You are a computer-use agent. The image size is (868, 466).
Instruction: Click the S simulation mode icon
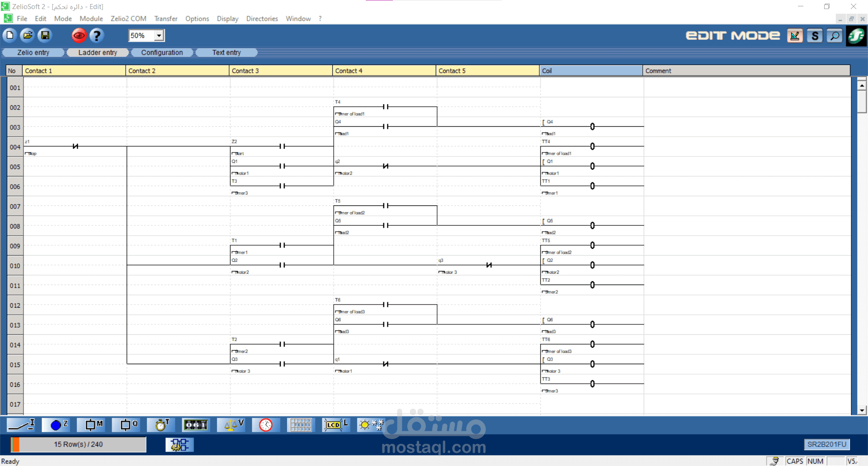pos(815,35)
